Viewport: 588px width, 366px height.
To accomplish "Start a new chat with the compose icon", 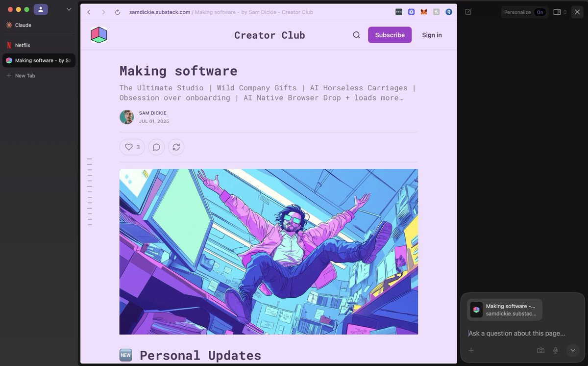I will [x=468, y=12].
